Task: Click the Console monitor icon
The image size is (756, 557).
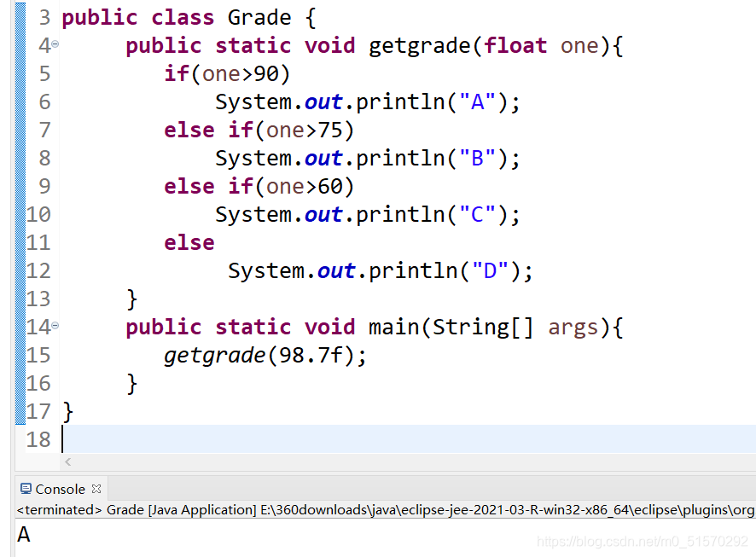Action: point(26,489)
